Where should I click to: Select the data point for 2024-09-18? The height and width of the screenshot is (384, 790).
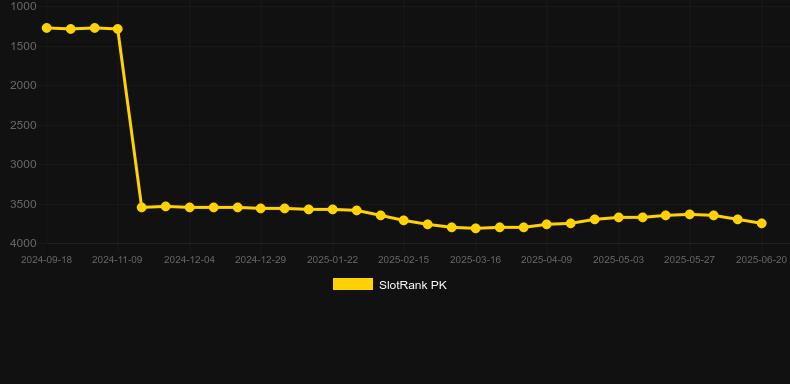point(46,28)
